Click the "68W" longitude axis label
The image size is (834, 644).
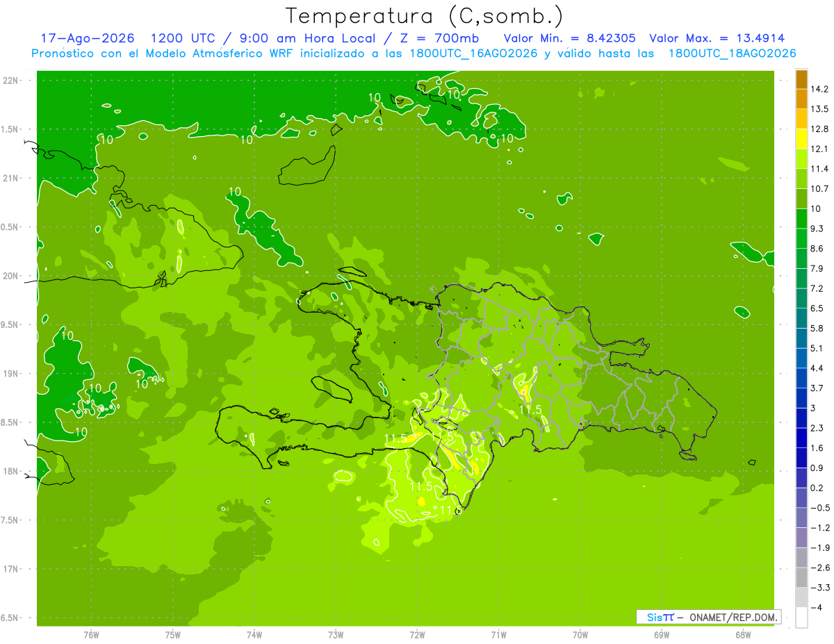742,634
